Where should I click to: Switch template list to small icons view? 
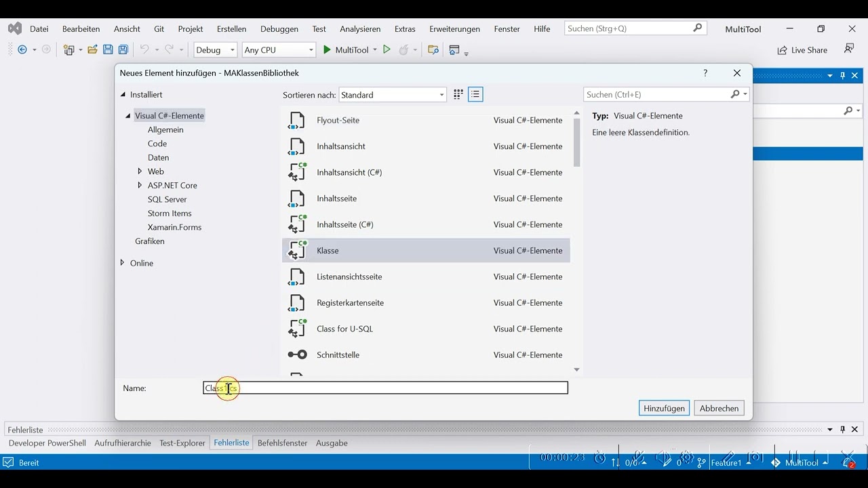coord(458,95)
